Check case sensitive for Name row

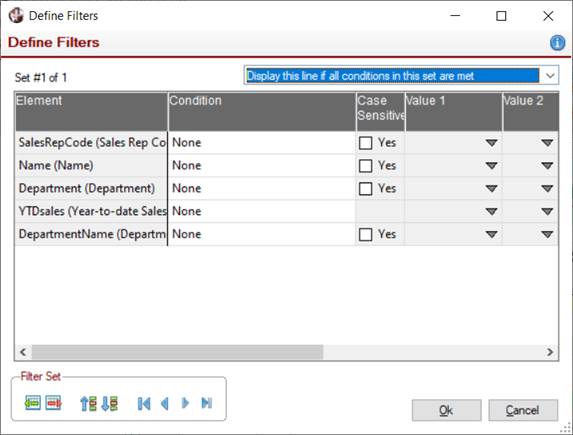pyautogui.click(x=365, y=166)
